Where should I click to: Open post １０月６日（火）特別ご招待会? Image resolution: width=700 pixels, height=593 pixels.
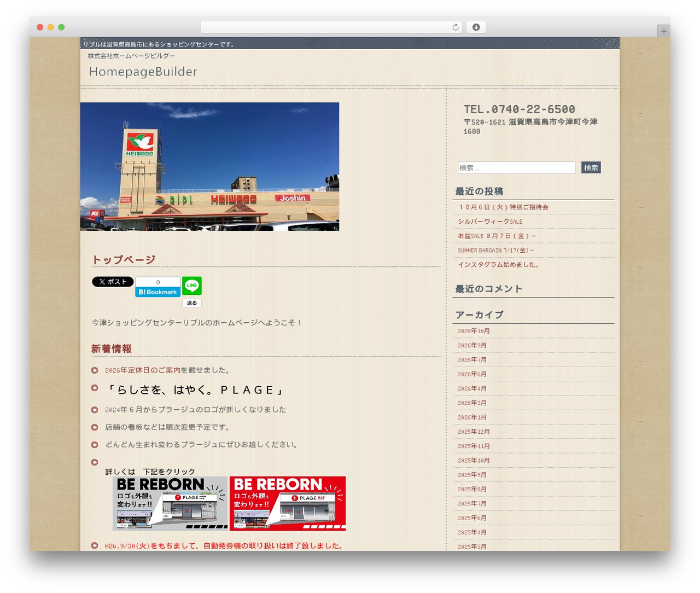[x=503, y=207]
